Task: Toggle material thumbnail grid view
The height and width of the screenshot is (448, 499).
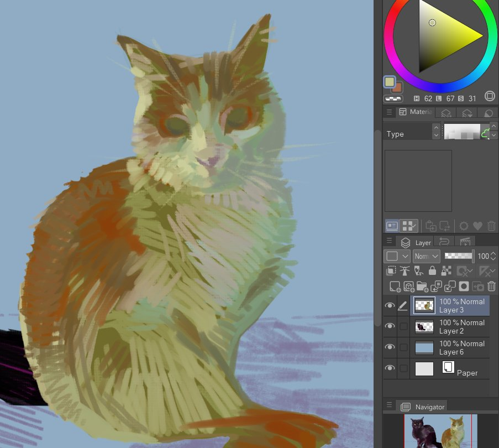Action: [x=409, y=226]
